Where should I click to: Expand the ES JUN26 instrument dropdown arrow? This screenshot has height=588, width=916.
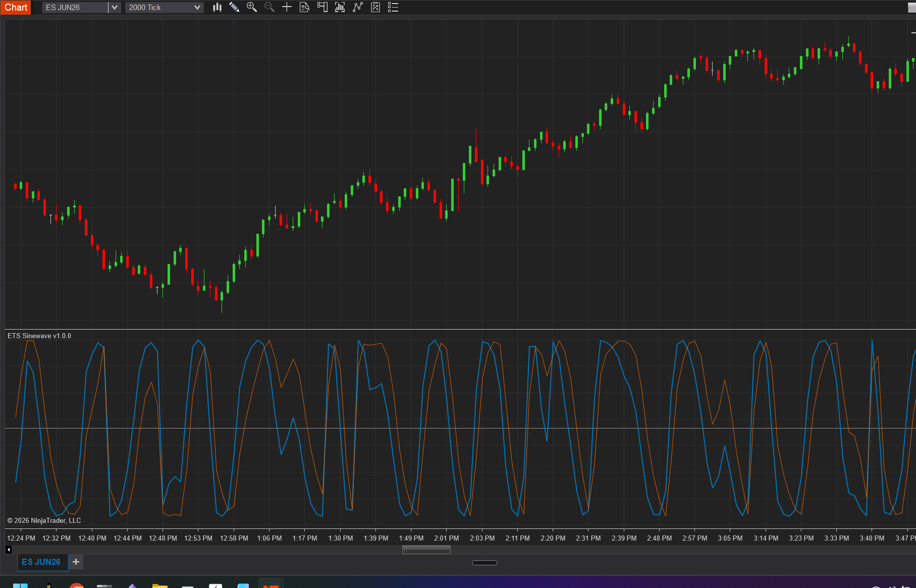[115, 7]
